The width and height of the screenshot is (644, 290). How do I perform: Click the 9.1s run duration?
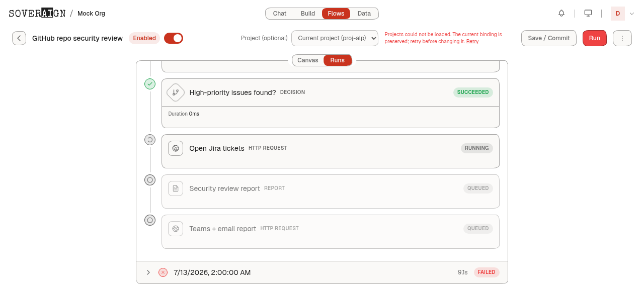pyautogui.click(x=463, y=272)
